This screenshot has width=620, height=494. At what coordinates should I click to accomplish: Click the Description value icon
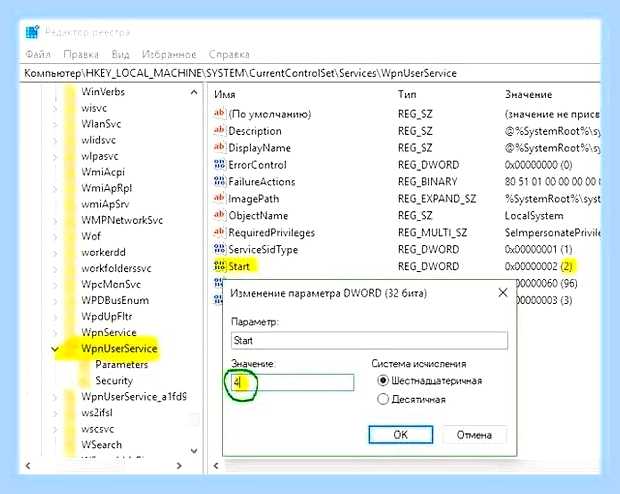coord(219,131)
